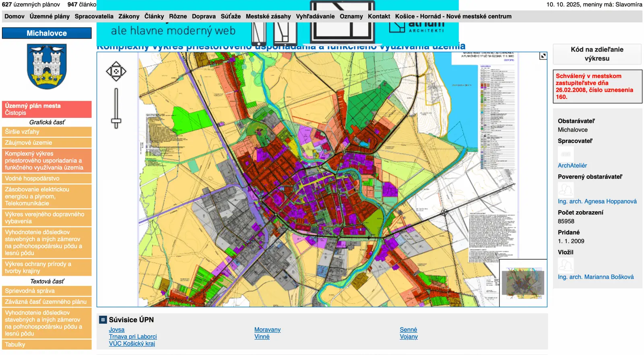The width and height of the screenshot is (644, 355).
Task: Open the Spracovatelia menu
Action: pyautogui.click(x=94, y=16)
